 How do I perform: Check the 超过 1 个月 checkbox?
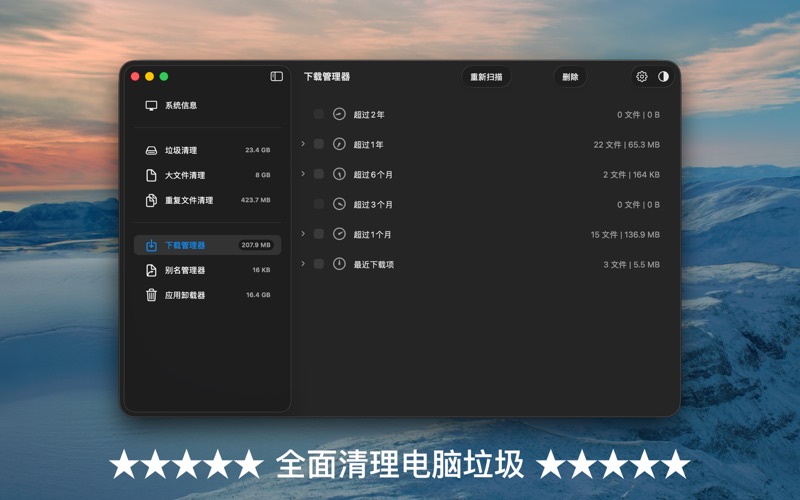[x=319, y=234]
